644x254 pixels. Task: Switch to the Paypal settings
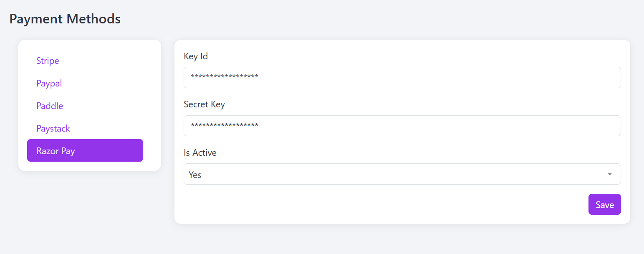coord(49,83)
